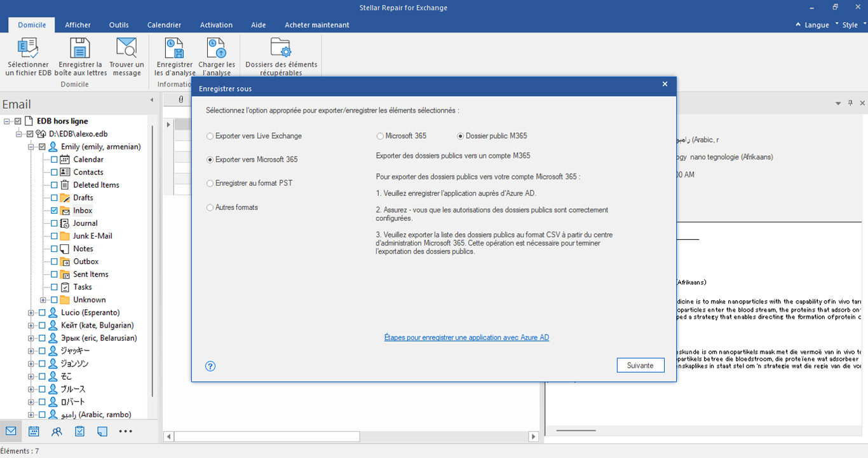This screenshot has height=458, width=868.
Task: Click the Drafts folder icon
Action: (x=65, y=197)
